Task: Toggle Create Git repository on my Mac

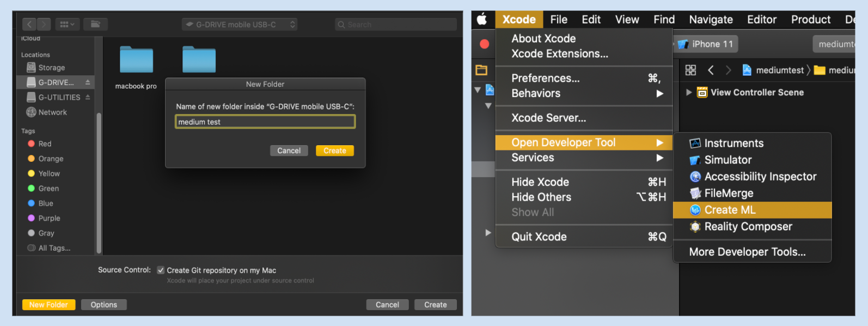Action: coord(161,270)
